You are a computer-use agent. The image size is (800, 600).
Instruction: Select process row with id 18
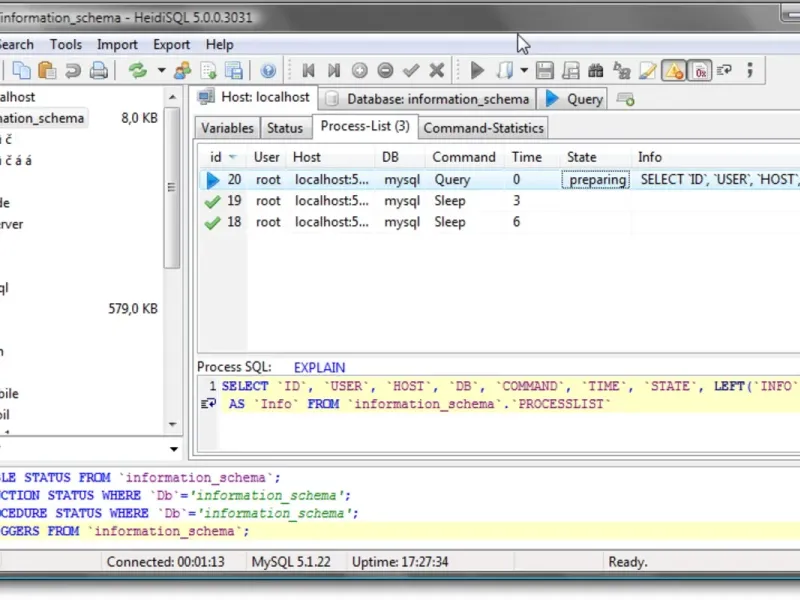point(499,222)
